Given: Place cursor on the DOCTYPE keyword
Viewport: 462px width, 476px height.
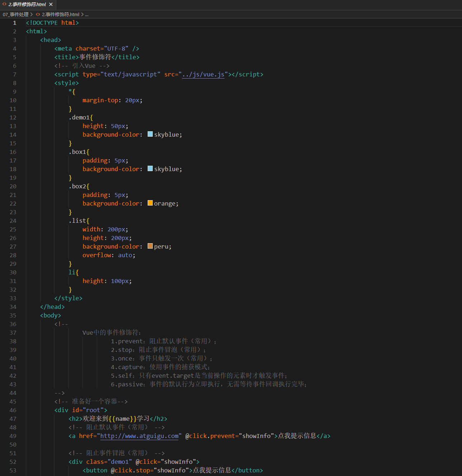Looking at the screenshot, I should (45, 23).
